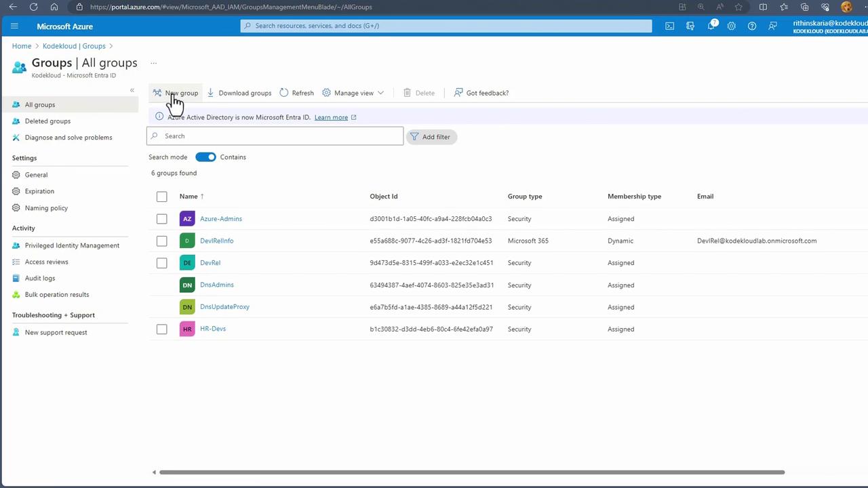The image size is (868, 488).
Task: Open the portal settings gear
Action: point(731,26)
